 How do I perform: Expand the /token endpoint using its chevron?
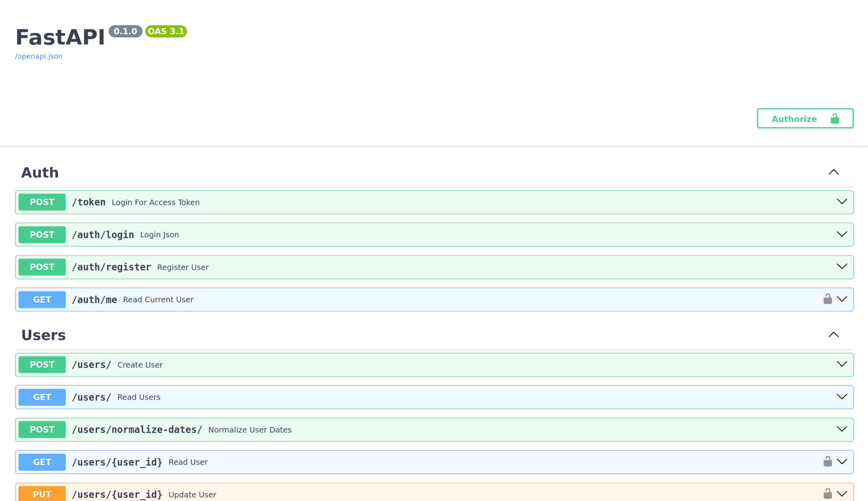tap(842, 202)
